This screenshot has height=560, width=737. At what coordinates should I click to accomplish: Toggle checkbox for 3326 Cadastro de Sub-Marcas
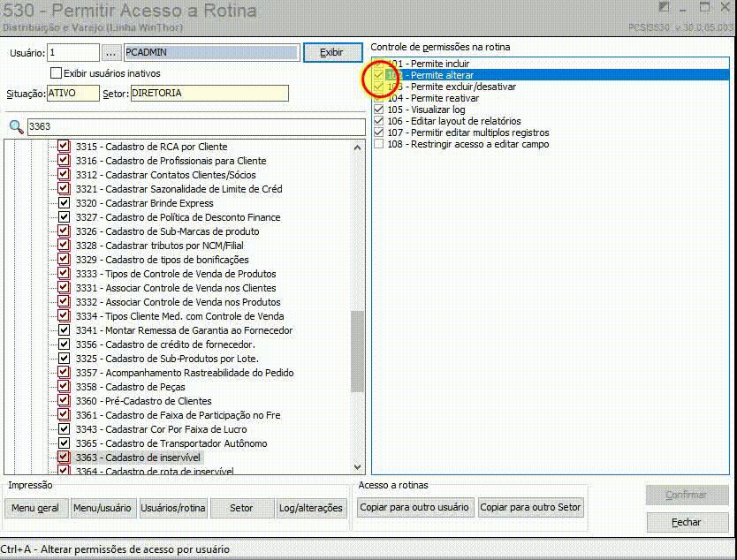(x=64, y=231)
